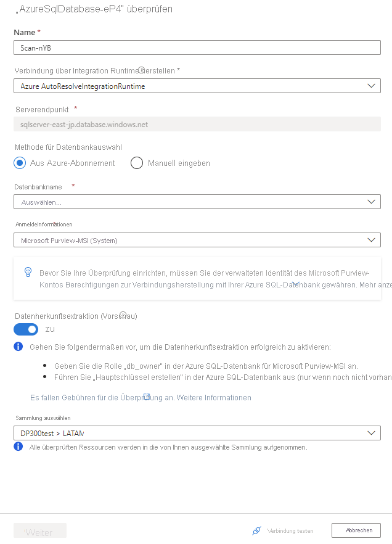Disable the Datenherkunftsextraktion toggle
Viewport: 392px width, 544px height.
26,329
